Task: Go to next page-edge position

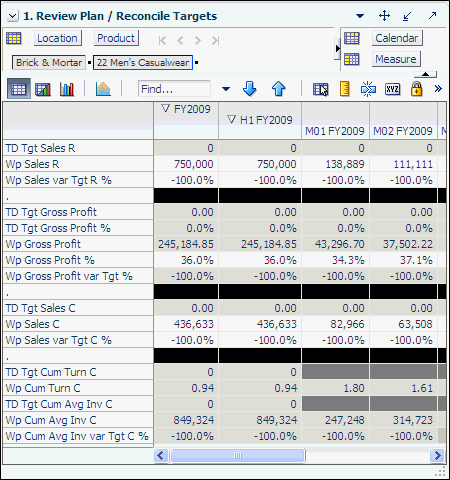Action: pyautogui.click(x=198, y=41)
